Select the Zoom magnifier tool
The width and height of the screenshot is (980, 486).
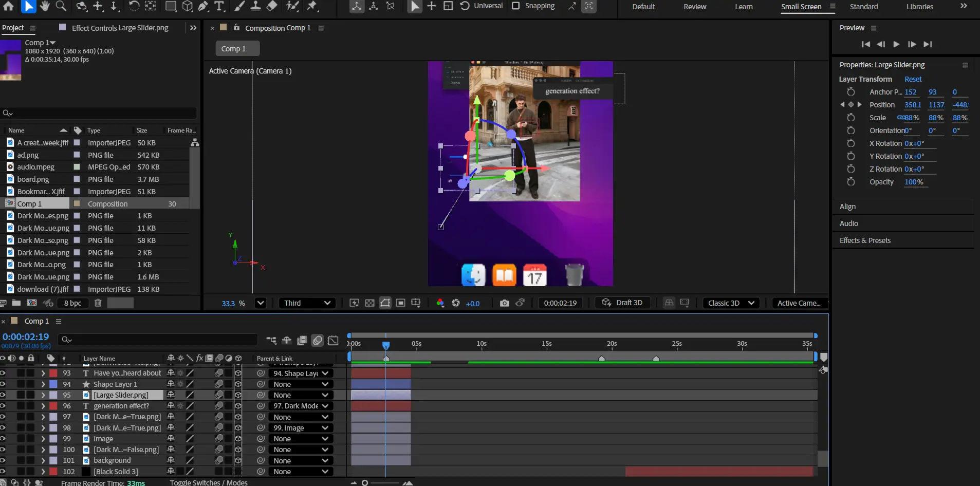point(61,6)
